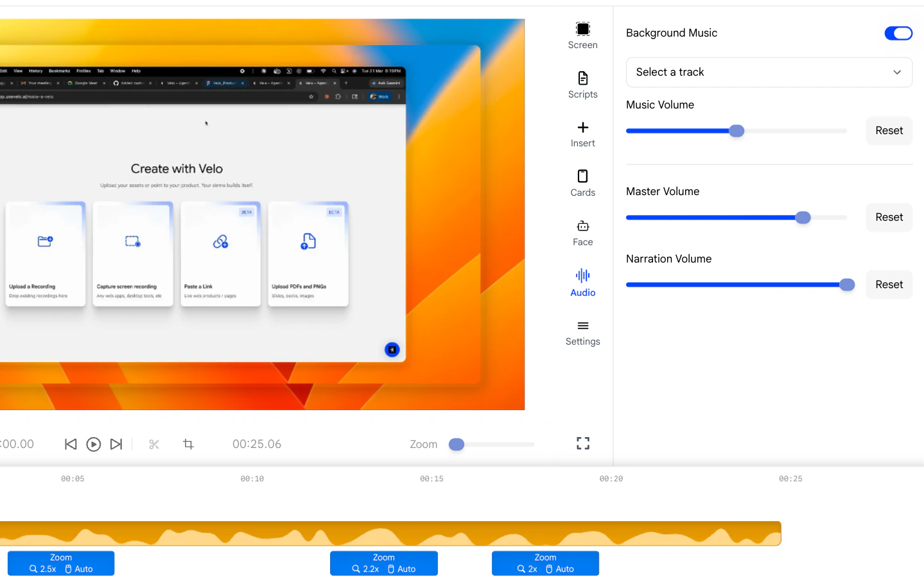Open the Scripts panel
The image size is (924, 577).
pyautogui.click(x=582, y=85)
